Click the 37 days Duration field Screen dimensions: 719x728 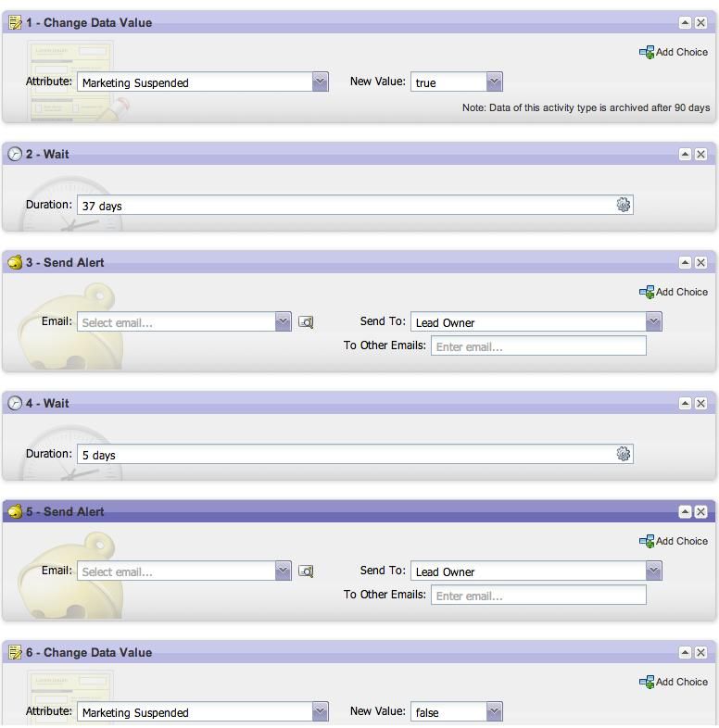[x=343, y=206]
